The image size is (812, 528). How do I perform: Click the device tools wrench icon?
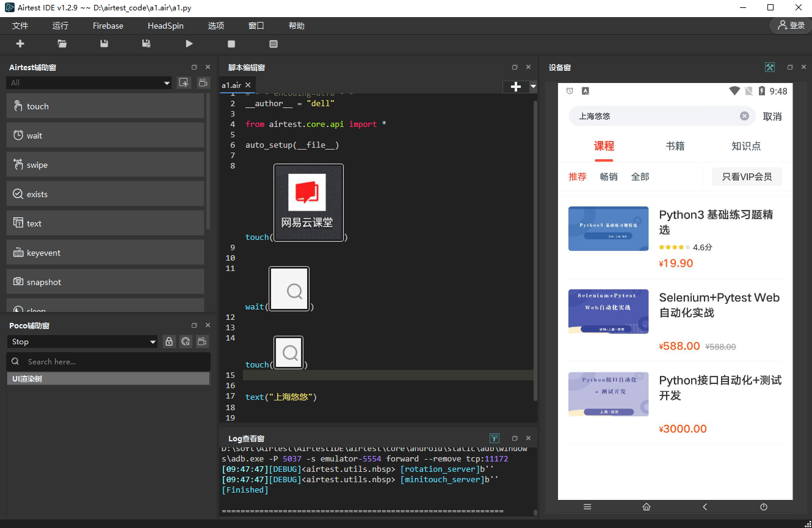click(x=770, y=67)
